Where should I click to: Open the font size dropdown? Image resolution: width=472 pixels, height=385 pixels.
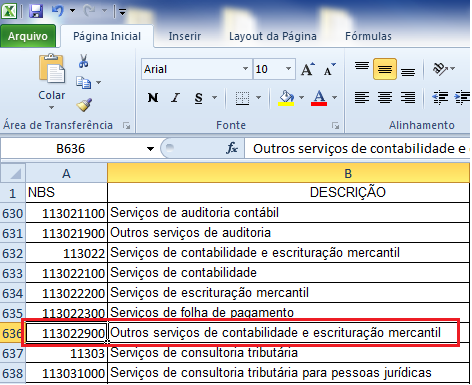(x=289, y=69)
